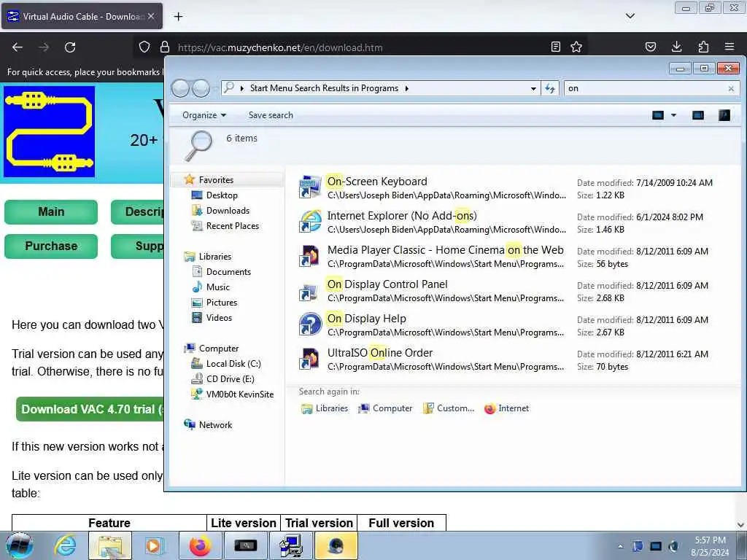Screen dimensions: 747x560
Task: Toggle Firefox reader view
Action: click(x=555, y=47)
